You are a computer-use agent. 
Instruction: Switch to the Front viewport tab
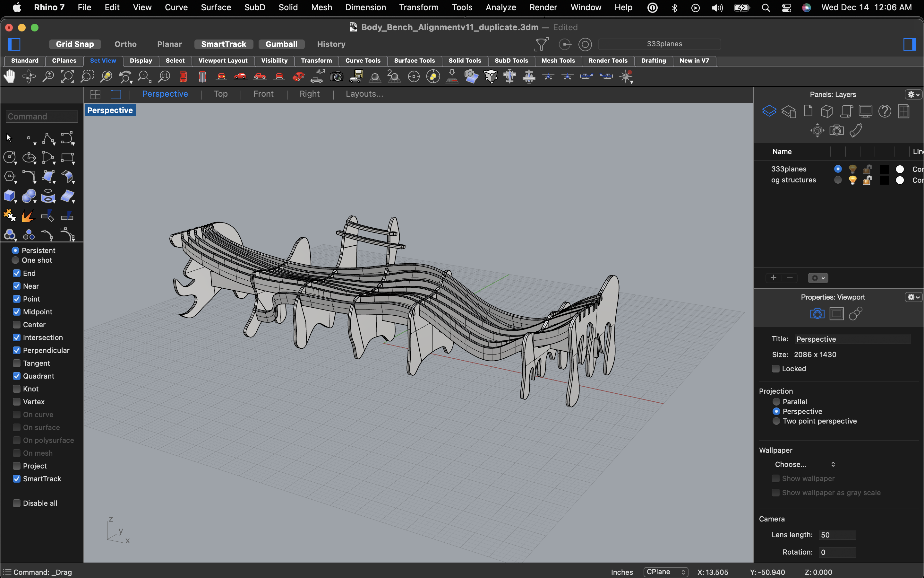tap(263, 94)
